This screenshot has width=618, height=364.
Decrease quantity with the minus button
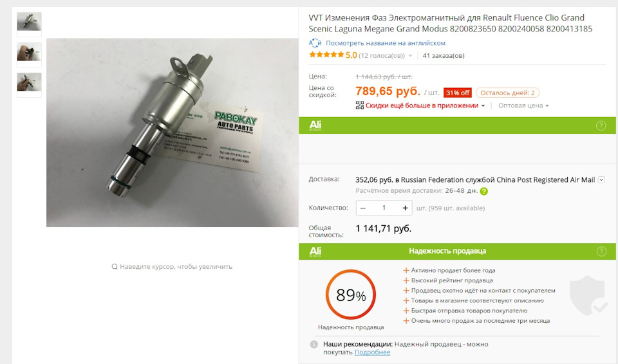click(x=363, y=208)
